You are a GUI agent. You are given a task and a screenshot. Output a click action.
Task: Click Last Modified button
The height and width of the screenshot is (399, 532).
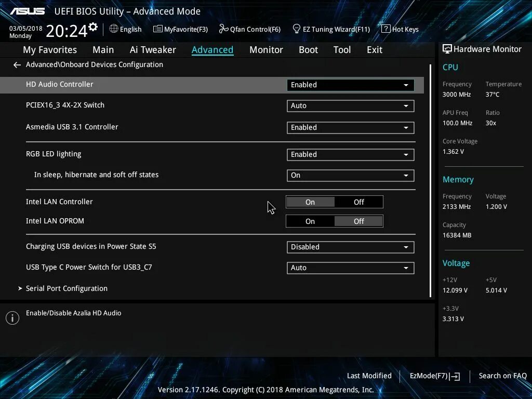coord(369,376)
